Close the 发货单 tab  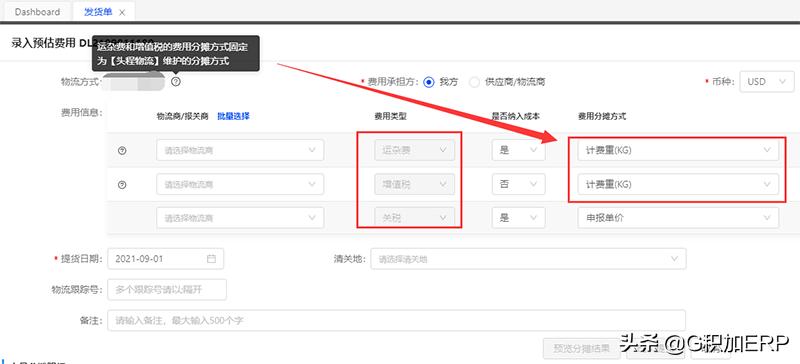tap(122, 13)
